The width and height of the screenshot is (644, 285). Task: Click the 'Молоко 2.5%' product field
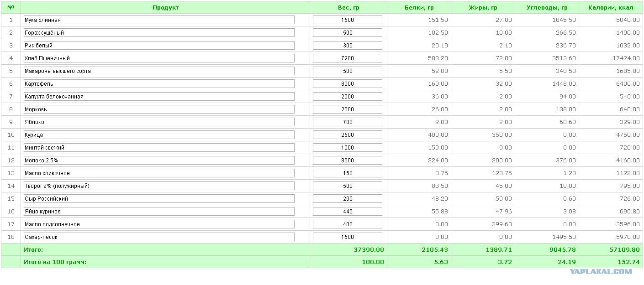(159, 161)
